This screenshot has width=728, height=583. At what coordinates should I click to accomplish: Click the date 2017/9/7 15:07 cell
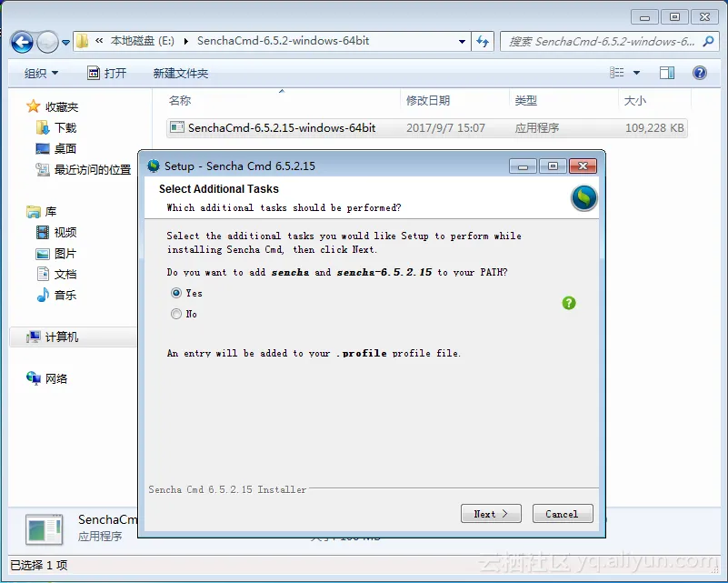(x=445, y=127)
